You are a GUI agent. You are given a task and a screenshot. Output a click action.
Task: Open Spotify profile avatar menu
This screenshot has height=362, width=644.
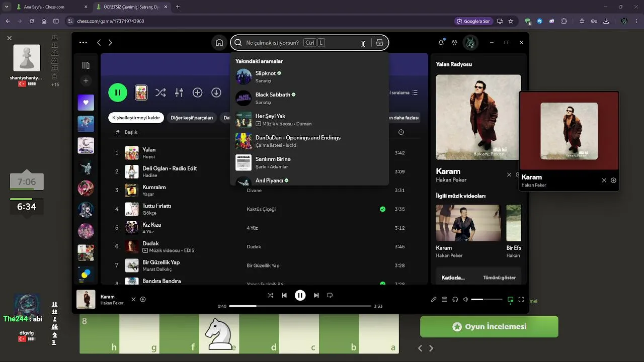coord(470,43)
